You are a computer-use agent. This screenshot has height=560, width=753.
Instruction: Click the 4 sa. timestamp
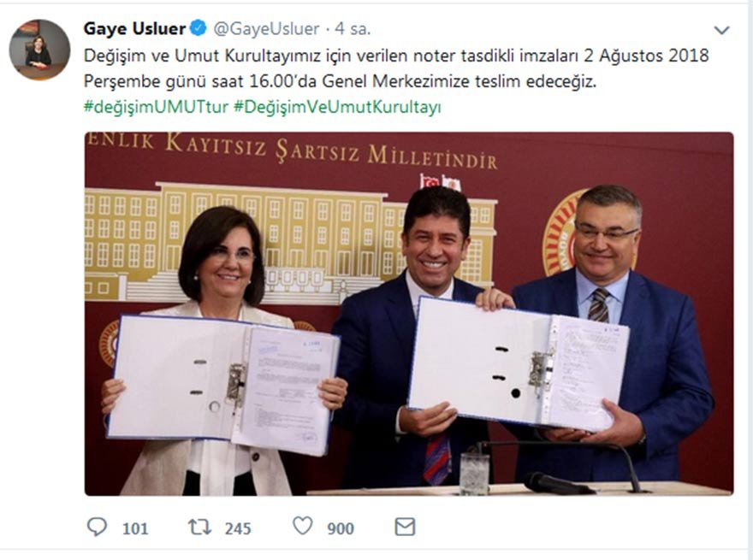click(x=353, y=29)
